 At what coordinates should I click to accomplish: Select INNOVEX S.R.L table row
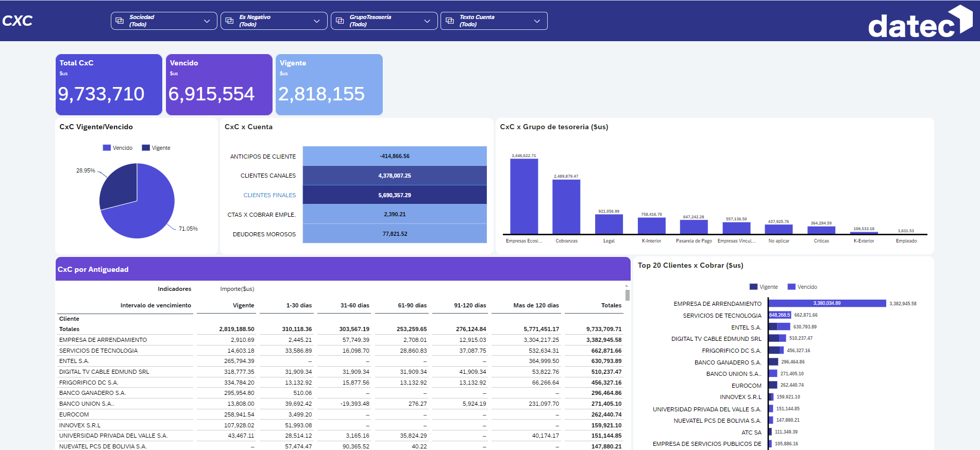[340, 425]
